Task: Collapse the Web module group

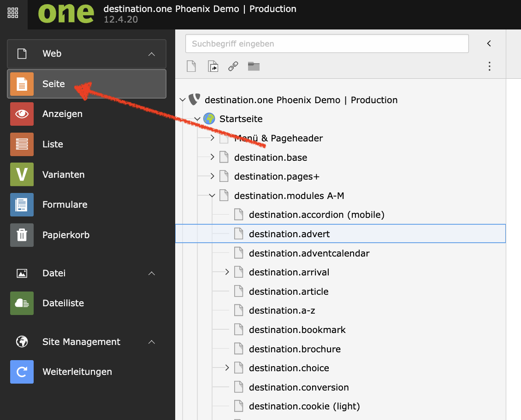Action: [152, 54]
